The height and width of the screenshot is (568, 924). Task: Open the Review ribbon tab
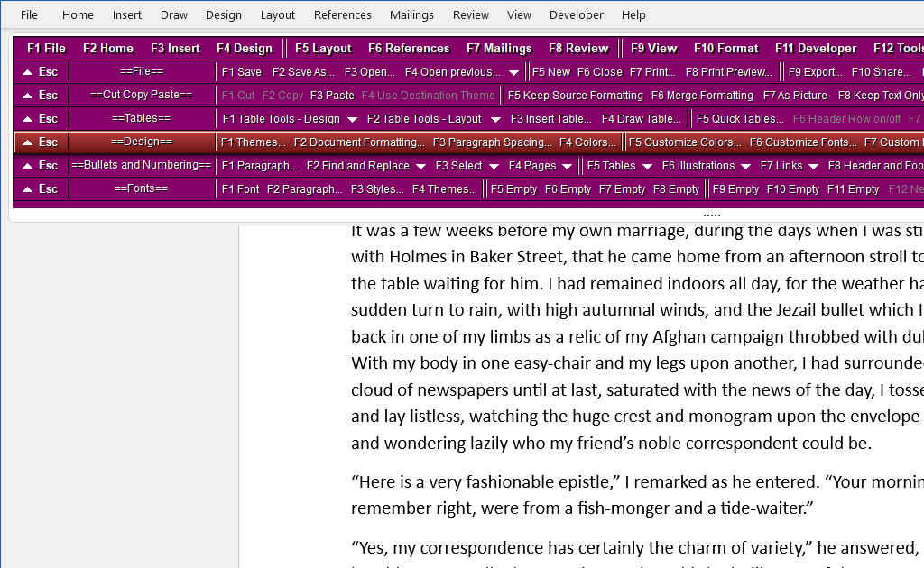(471, 14)
